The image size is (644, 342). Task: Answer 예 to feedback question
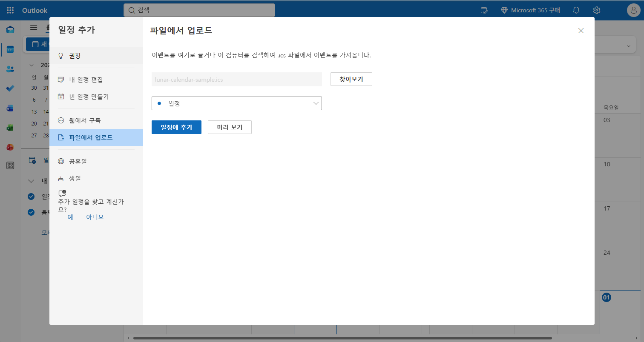(70, 217)
